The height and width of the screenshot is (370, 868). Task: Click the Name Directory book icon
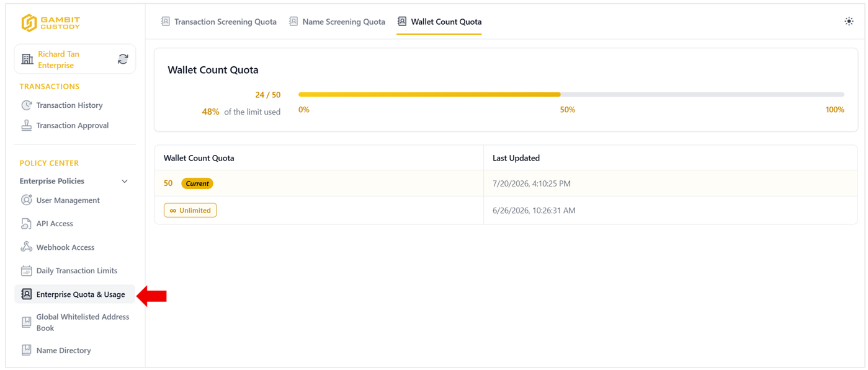point(27,350)
